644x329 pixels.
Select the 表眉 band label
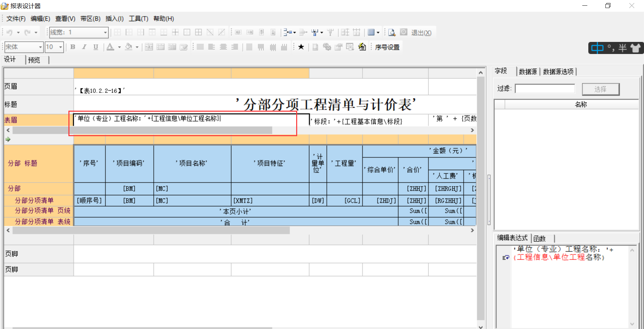click(39, 120)
